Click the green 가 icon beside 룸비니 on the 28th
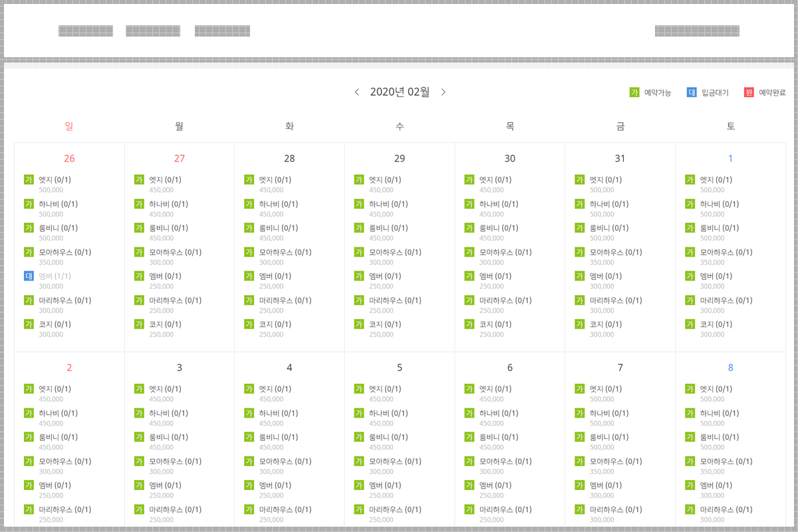The image size is (798, 532). click(249, 228)
